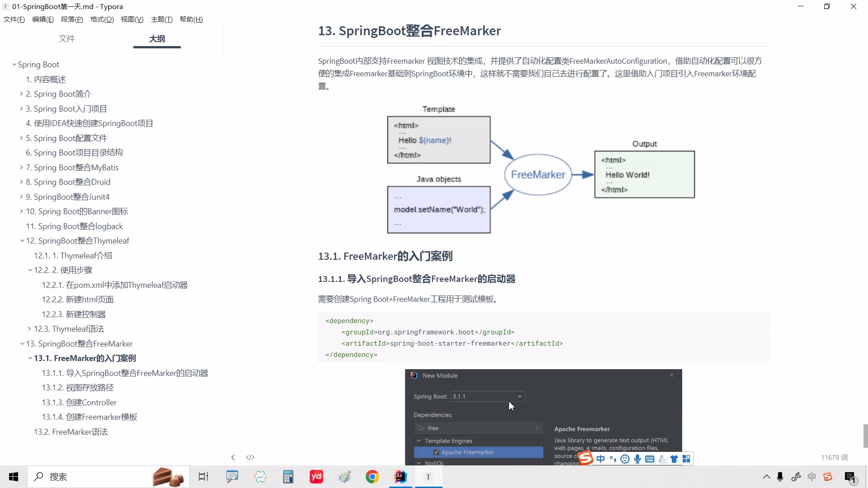Launch Google Chrome from the taskbar
868x488 pixels.
(x=372, y=477)
